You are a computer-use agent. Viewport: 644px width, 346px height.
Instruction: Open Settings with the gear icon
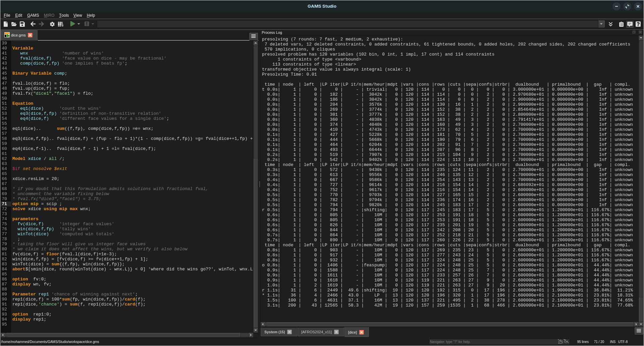(52, 24)
